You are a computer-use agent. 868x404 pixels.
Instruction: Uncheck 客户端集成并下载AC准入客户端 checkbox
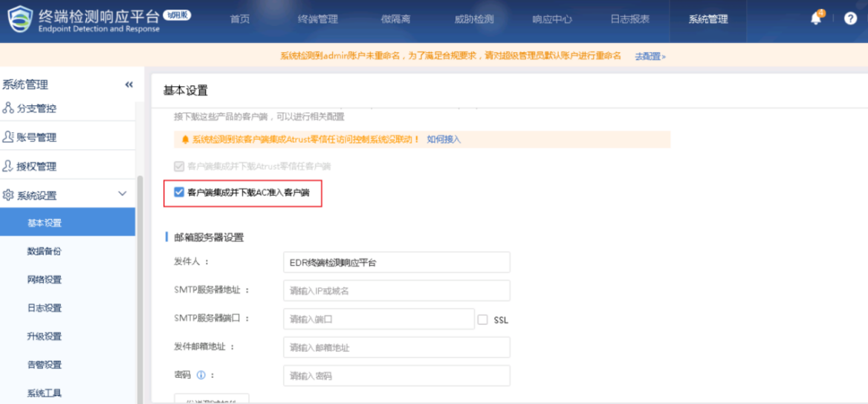click(178, 192)
